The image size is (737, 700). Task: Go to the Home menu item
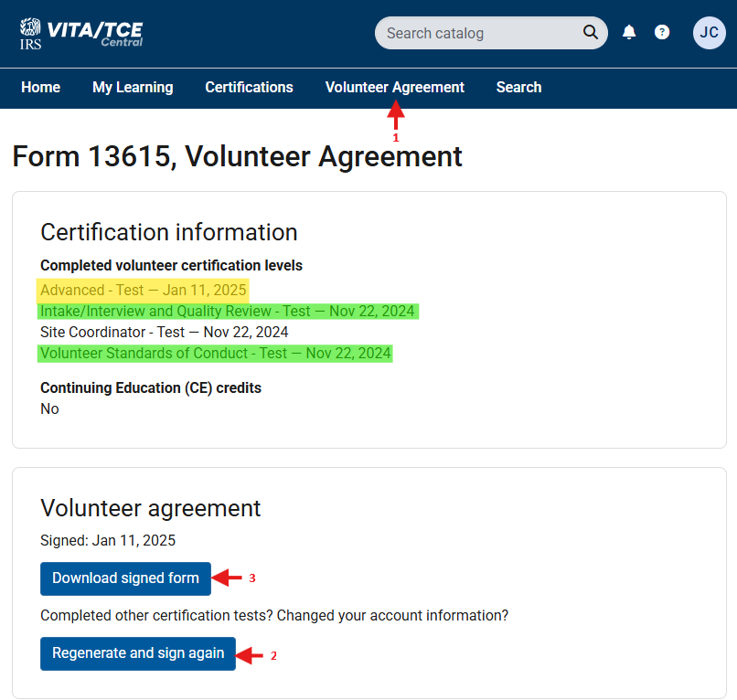tap(41, 88)
